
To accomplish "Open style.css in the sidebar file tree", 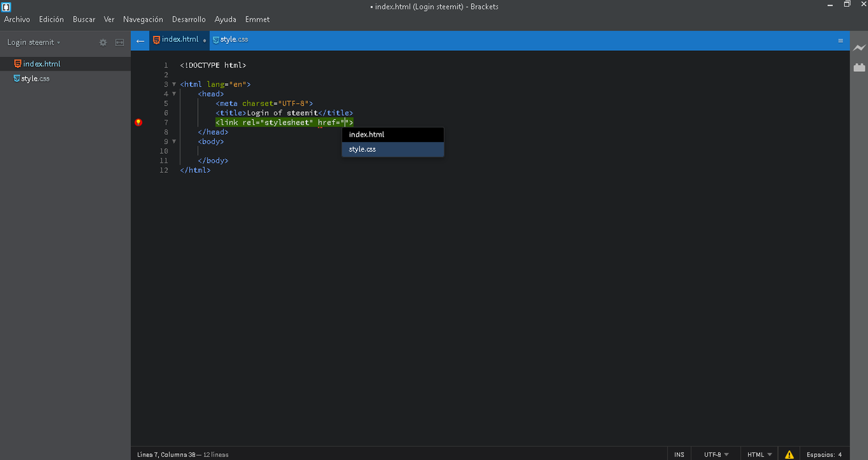I will click(35, 79).
